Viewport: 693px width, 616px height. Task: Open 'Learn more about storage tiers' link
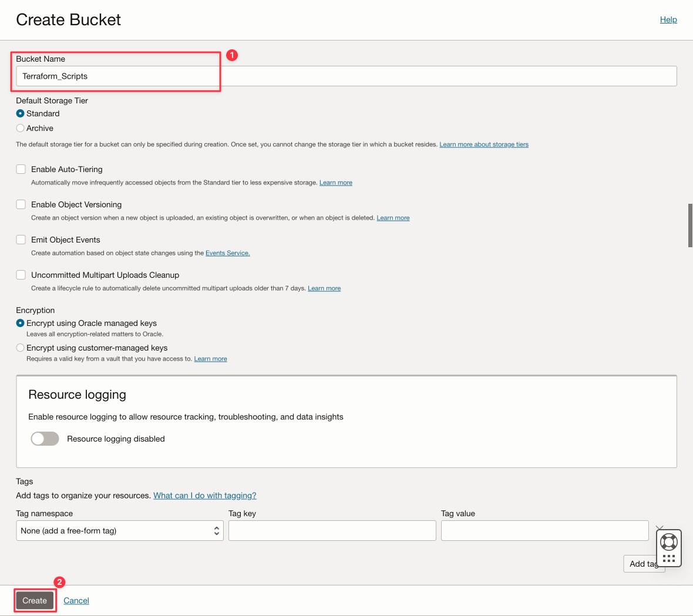484,144
